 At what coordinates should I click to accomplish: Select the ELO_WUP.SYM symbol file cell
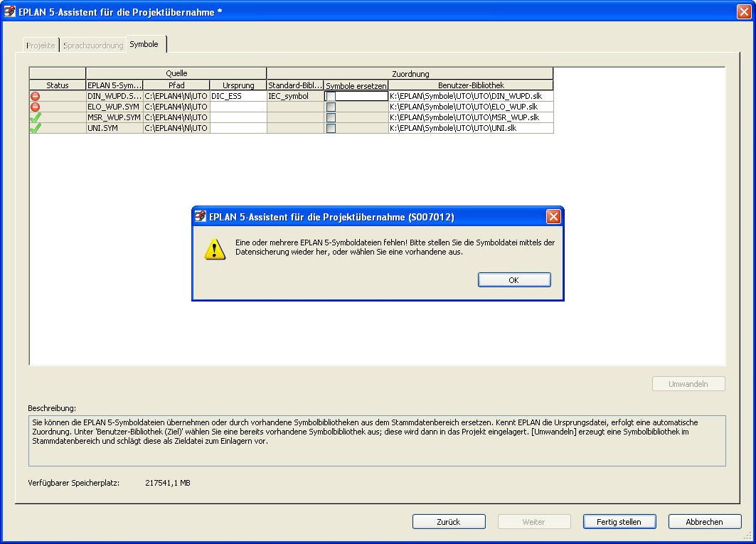(115, 107)
